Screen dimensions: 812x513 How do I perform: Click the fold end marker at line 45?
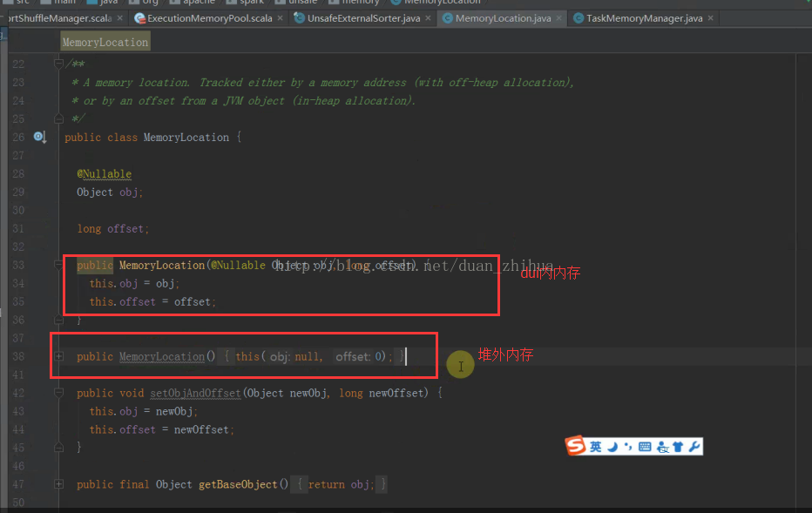(58, 448)
